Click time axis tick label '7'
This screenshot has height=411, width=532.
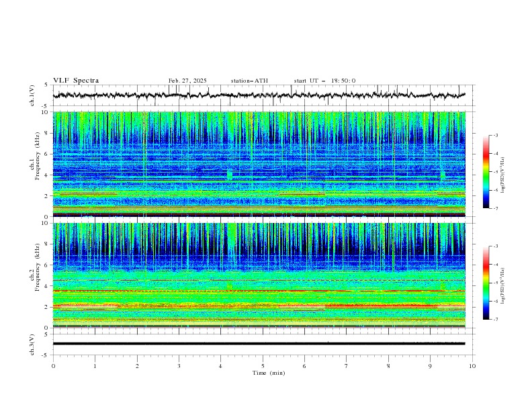347,366
